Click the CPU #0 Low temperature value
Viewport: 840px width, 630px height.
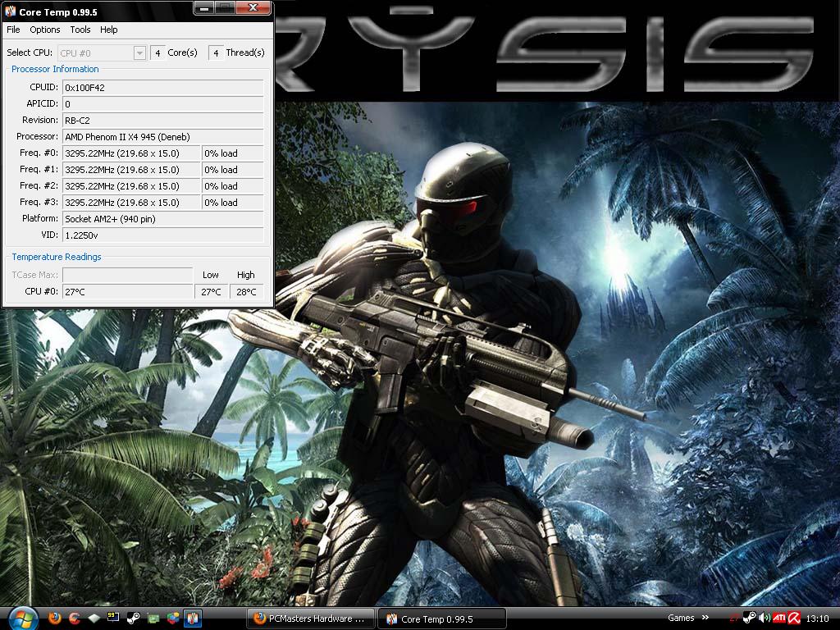[x=211, y=291]
